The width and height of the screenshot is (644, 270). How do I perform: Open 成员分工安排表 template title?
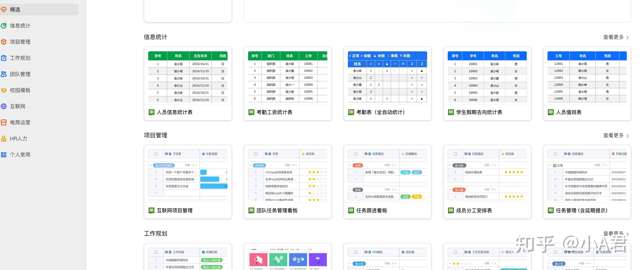474,210
